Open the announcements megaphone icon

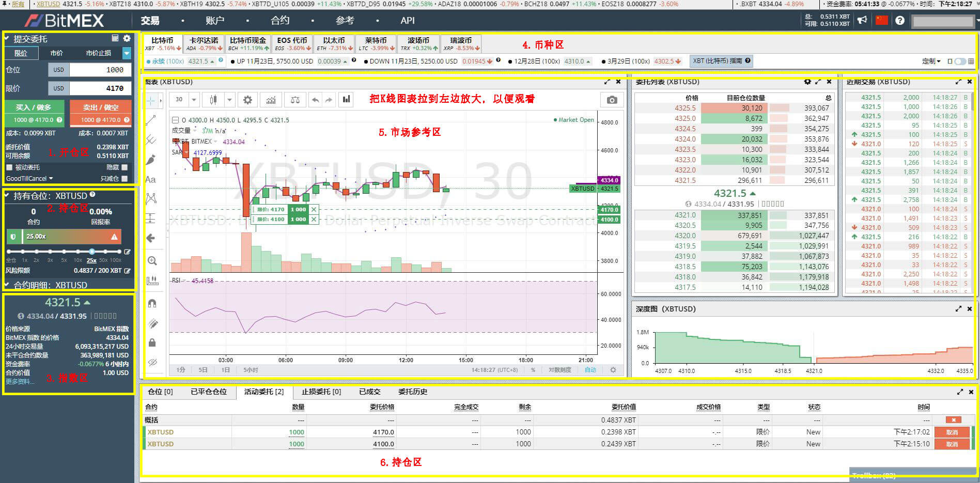tap(862, 20)
